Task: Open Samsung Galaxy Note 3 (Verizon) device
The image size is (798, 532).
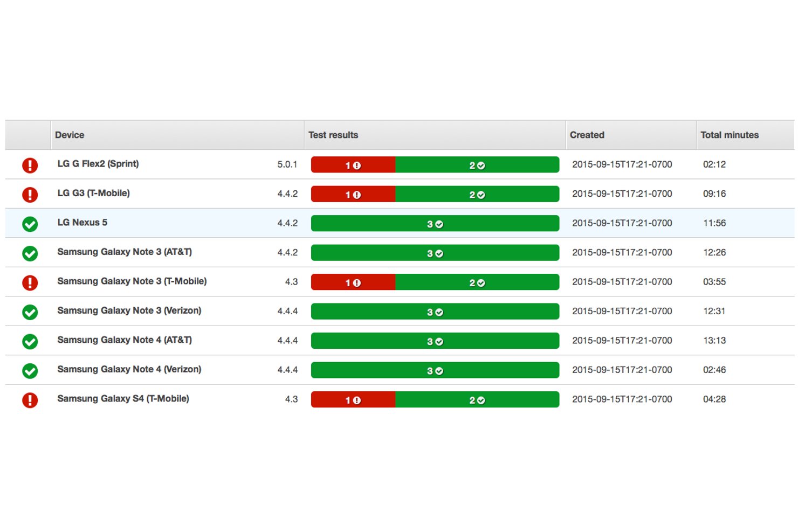Action: pyautogui.click(x=129, y=310)
